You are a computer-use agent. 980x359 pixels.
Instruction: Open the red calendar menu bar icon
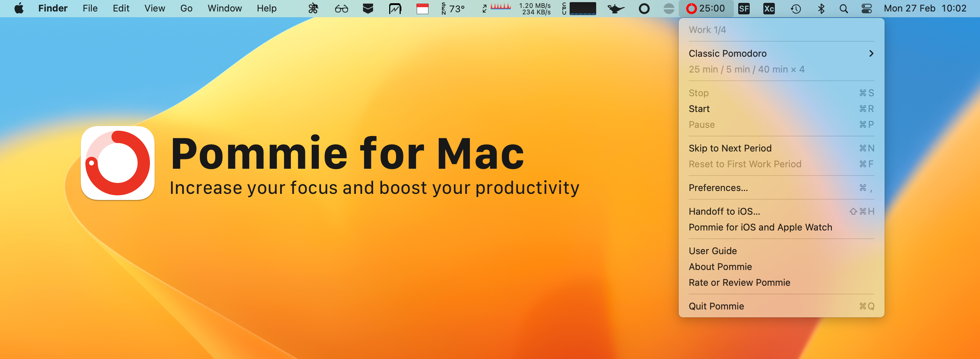(x=422, y=8)
